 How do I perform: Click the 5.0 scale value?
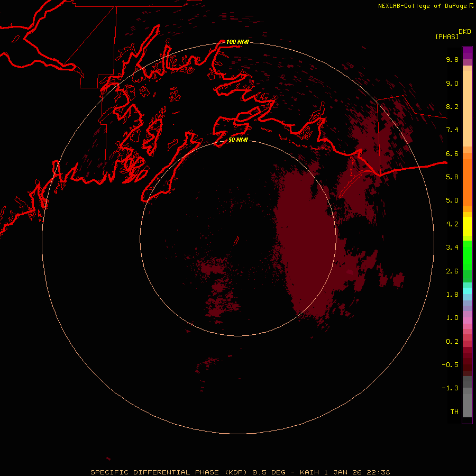452,200
